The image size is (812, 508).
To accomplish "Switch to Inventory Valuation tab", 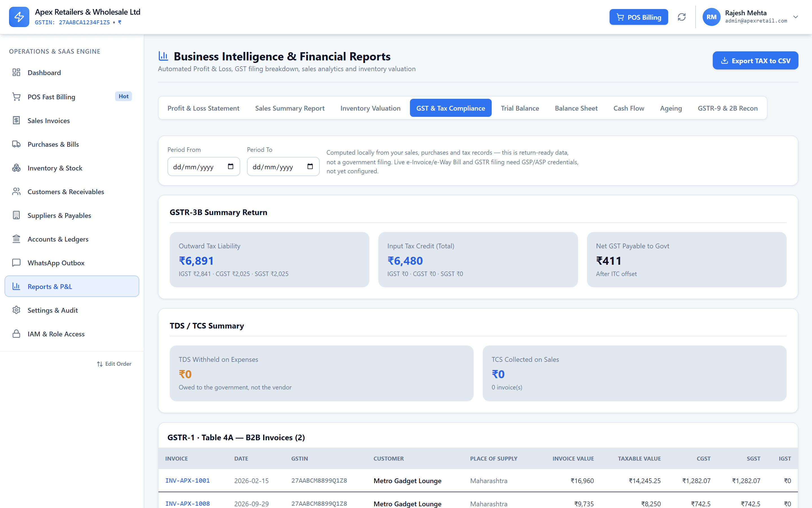I will point(370,108).
